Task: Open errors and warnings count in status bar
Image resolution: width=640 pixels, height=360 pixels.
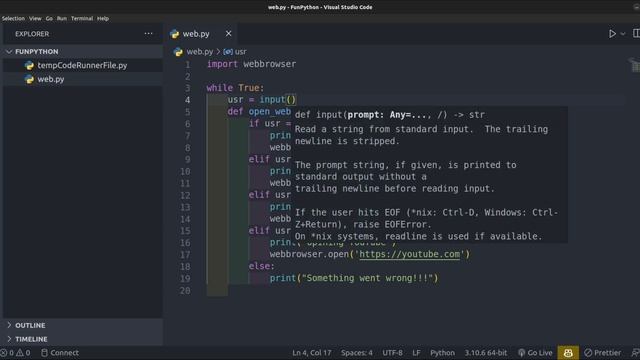Action: (16, 353)
